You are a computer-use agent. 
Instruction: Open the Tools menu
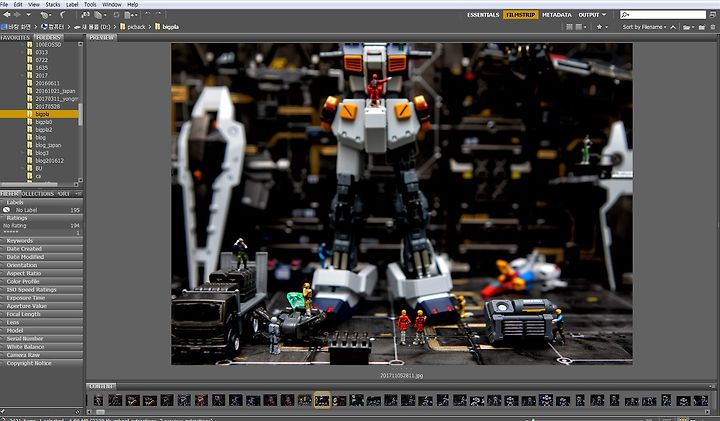pyautogui.click(x=90, y=5)
